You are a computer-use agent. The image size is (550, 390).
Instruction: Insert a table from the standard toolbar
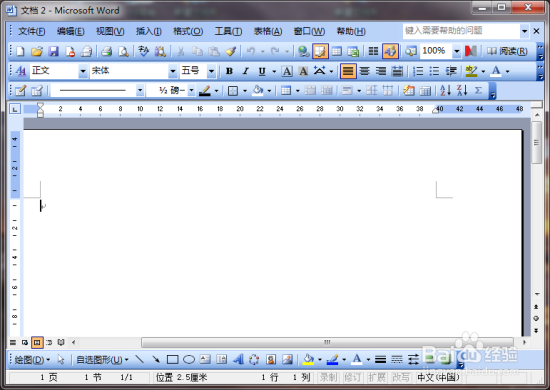(337, 52)
